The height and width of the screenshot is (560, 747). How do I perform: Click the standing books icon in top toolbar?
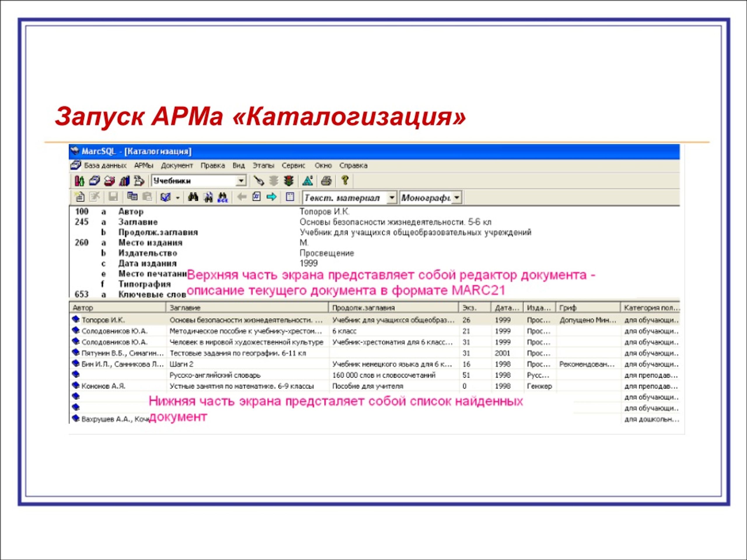coord(124,181)
